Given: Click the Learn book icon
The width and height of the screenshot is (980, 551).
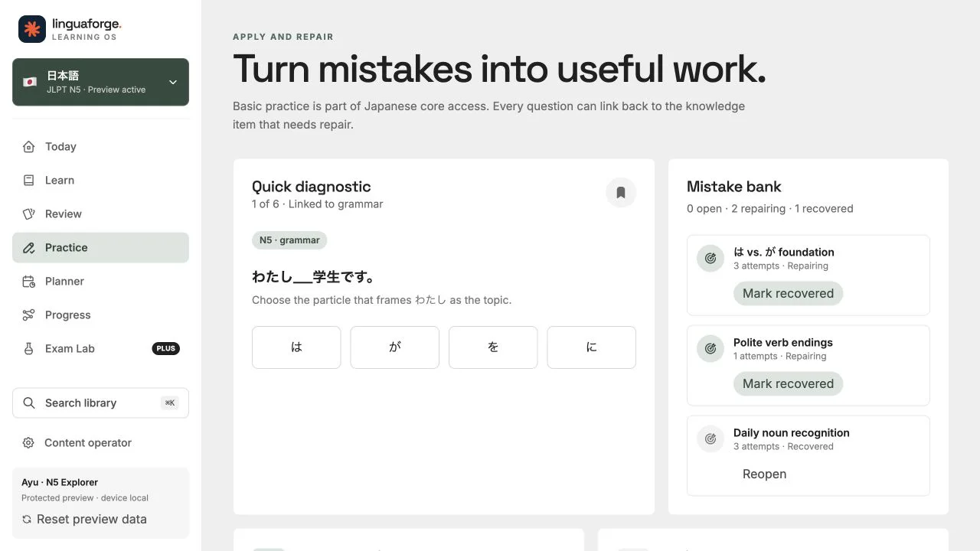Looking at the screenshot, I should pyautogui.click(x=29, y=181).
